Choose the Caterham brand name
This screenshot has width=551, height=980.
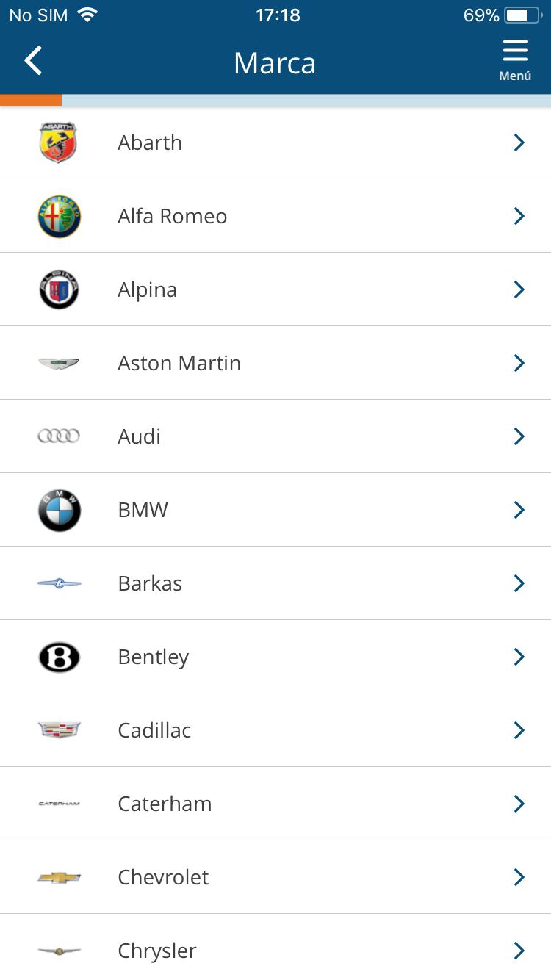[165, 804]
